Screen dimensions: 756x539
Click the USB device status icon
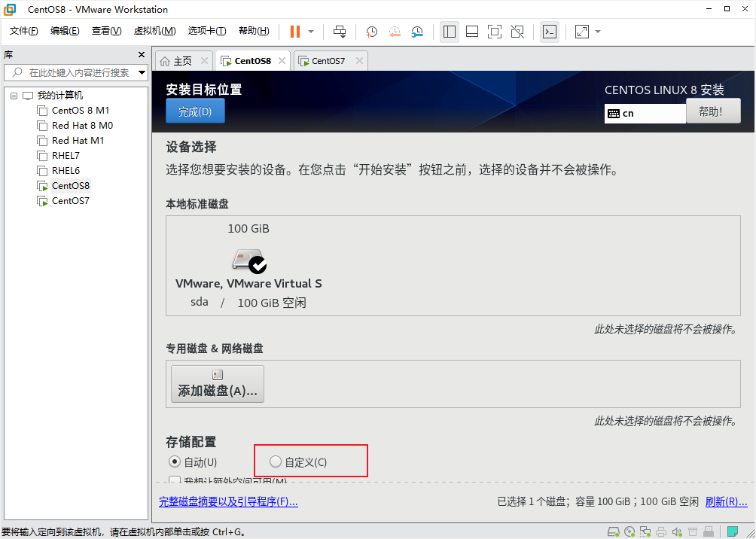709,532
